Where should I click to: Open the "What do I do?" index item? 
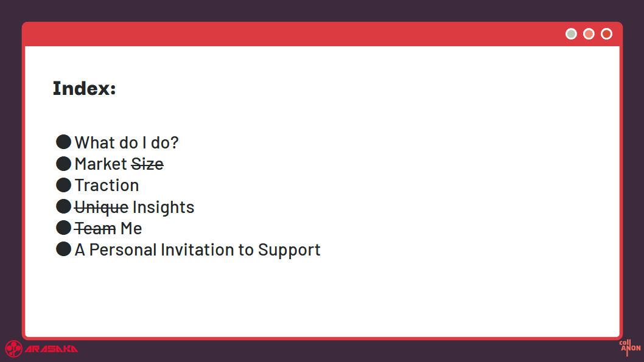[x=127, y=143]
